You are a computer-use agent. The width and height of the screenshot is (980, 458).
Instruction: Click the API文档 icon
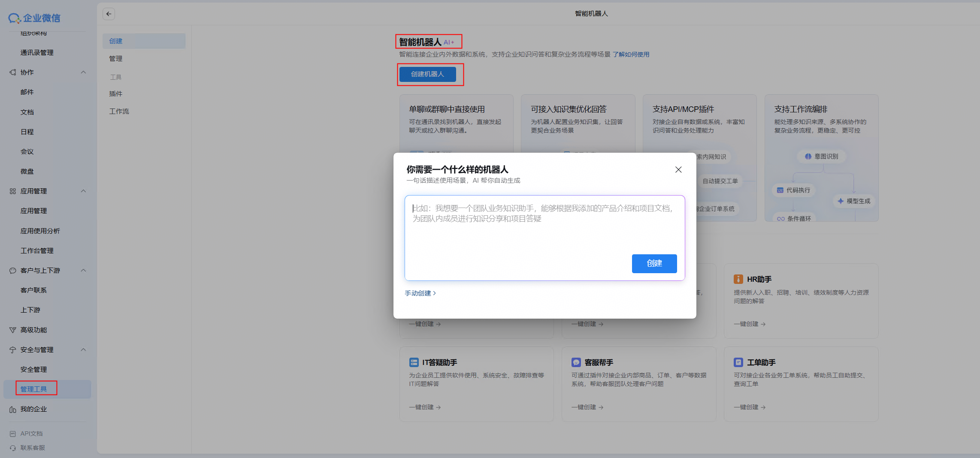pyautogui.click(x=13, y=434)
